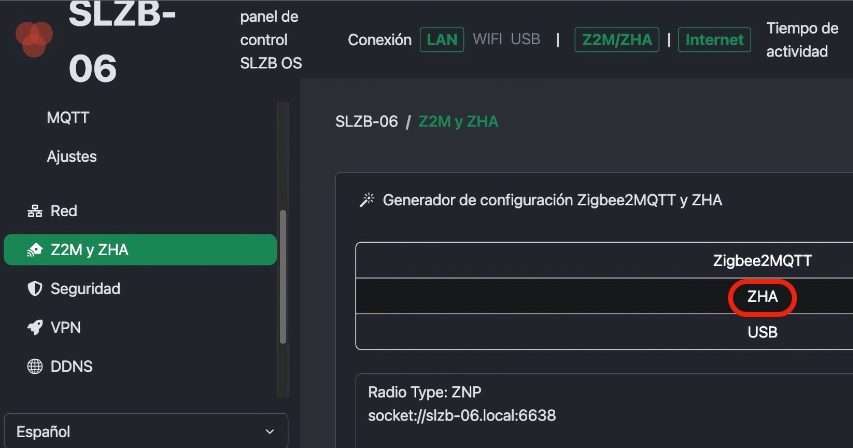Click the SLZB-06 red circles logo
853x448 pixels.
[34, 38]
